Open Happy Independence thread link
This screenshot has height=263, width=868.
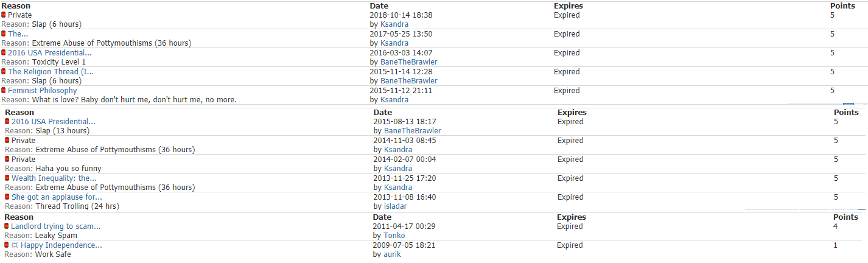click(x=61, y=245)
